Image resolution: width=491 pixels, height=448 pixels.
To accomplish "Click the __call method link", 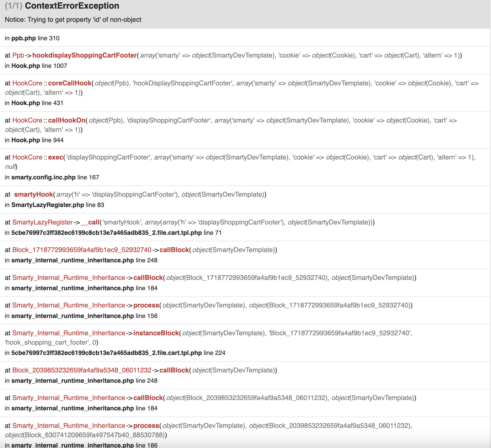I will tap(90, 222).
